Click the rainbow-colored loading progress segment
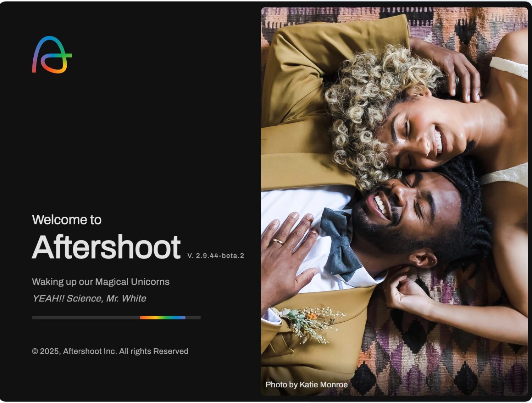Viewport: 532px width, 403px height. click(162, 317)
